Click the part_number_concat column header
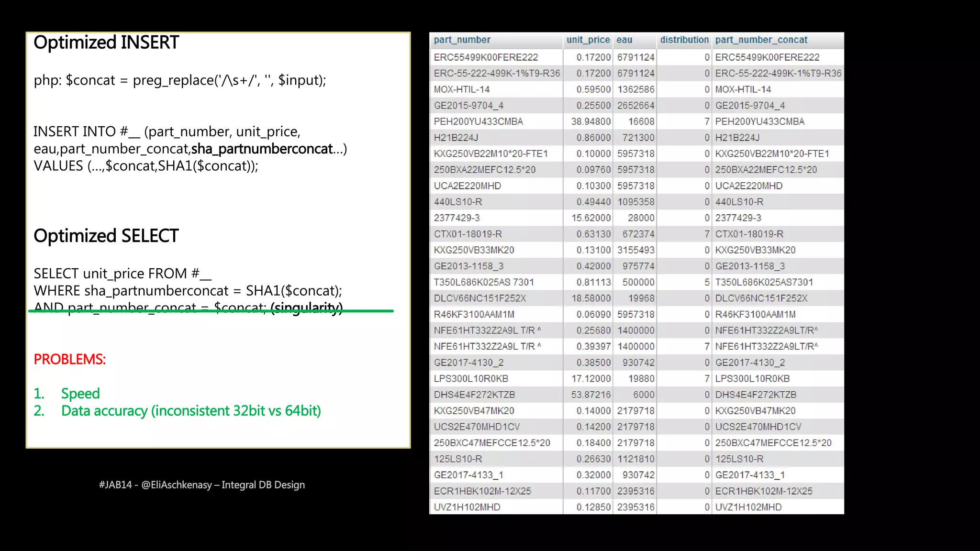This screenshot has width=980, height=551. click(761, 40)
